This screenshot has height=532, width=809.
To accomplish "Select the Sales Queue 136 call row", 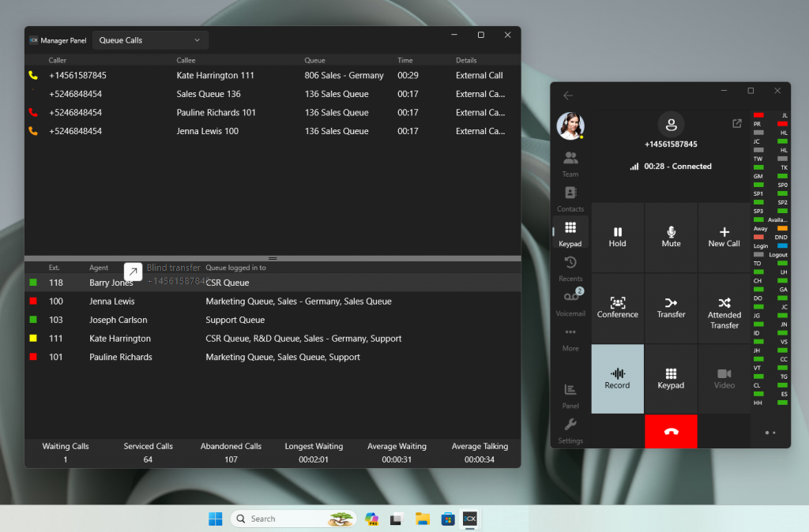I will 273,94.
